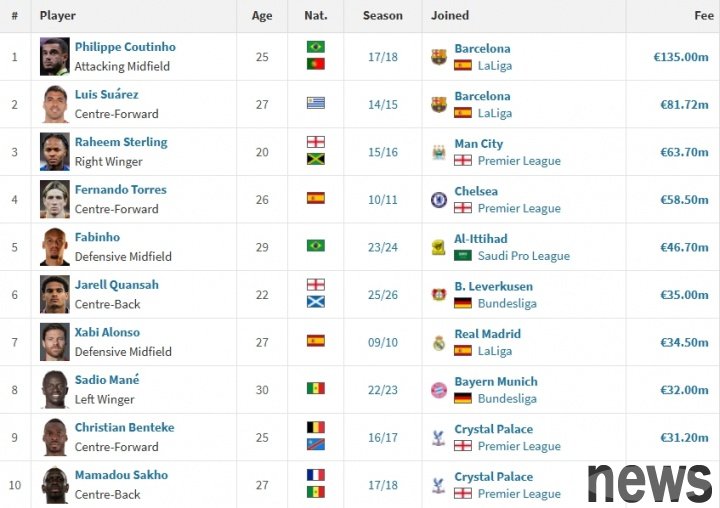
Task: Click Sadio Mané's portrait thumbnail
Action: tap(55, 390)
